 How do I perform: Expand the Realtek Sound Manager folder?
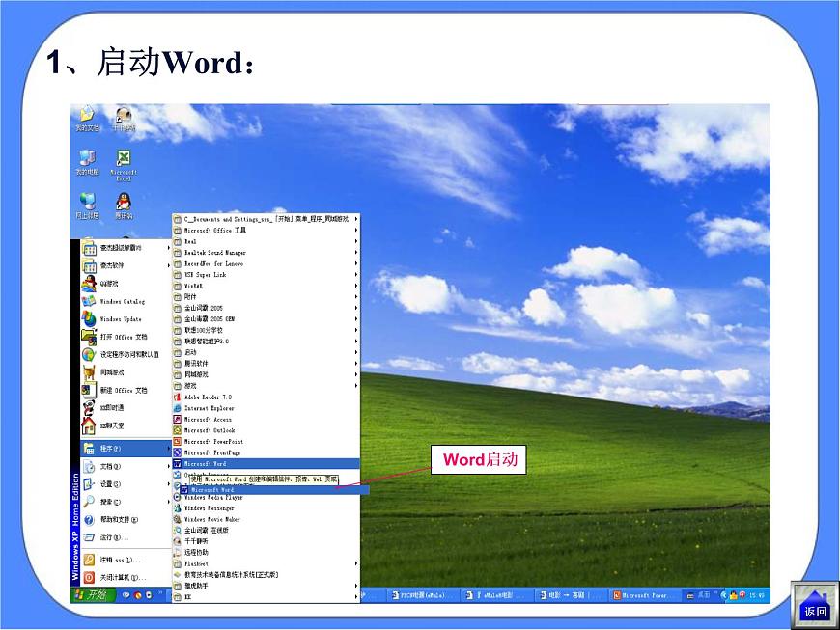[266, 253]
